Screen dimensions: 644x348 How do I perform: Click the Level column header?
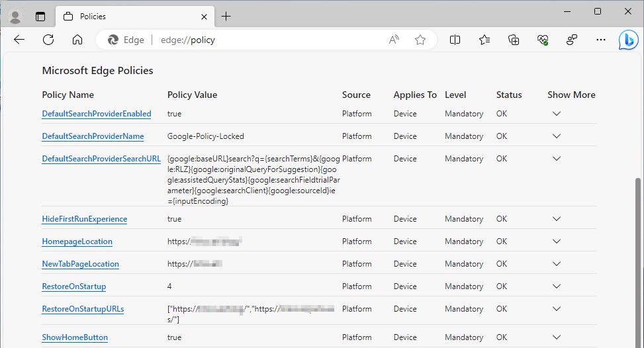click(455, 95)
